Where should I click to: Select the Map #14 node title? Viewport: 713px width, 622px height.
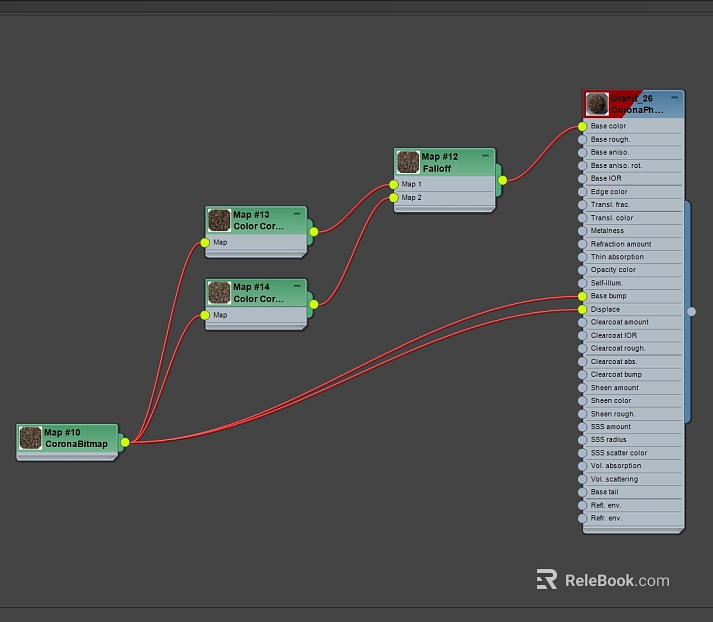tap(258, 293)
